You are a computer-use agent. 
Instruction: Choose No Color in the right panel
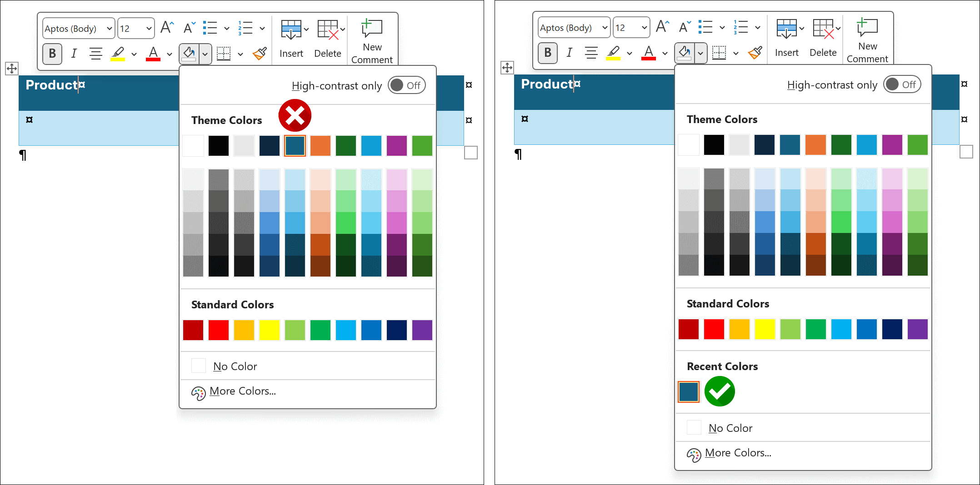tap(803, 428)
